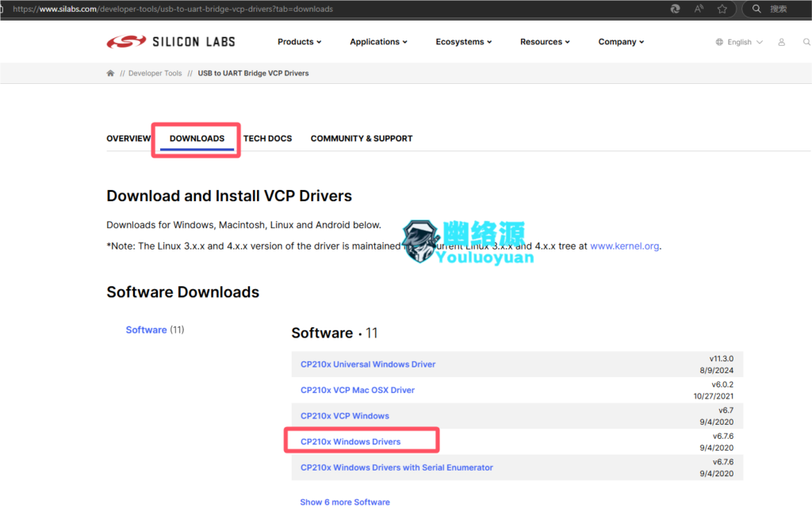
Task: Click the Silicon Labs logo
Action: (171, 41)
